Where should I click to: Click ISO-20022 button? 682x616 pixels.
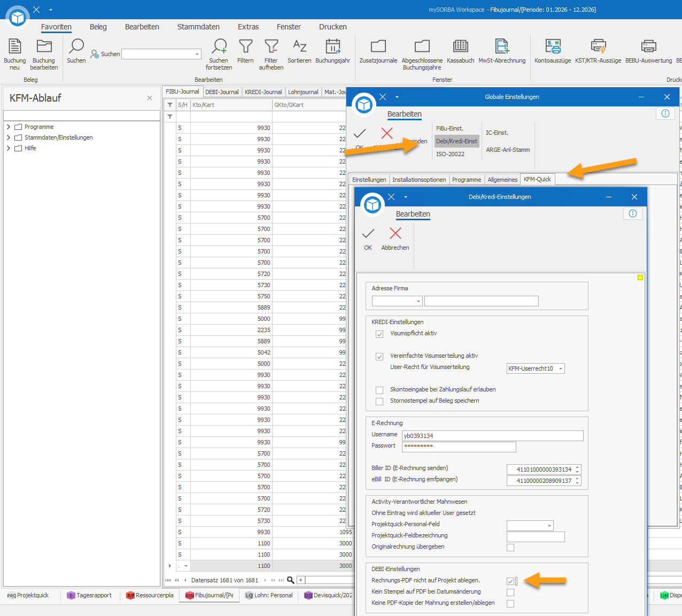[451, 154]
